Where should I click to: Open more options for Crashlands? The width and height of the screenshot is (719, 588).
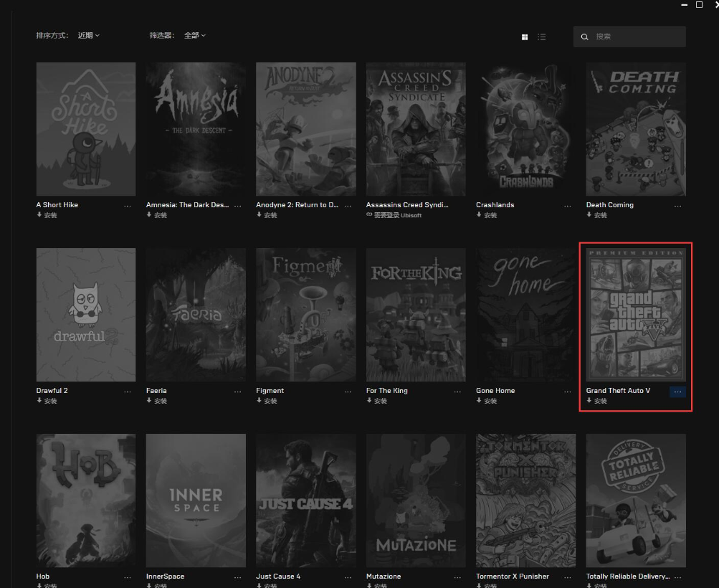click(x=568, y=206)
